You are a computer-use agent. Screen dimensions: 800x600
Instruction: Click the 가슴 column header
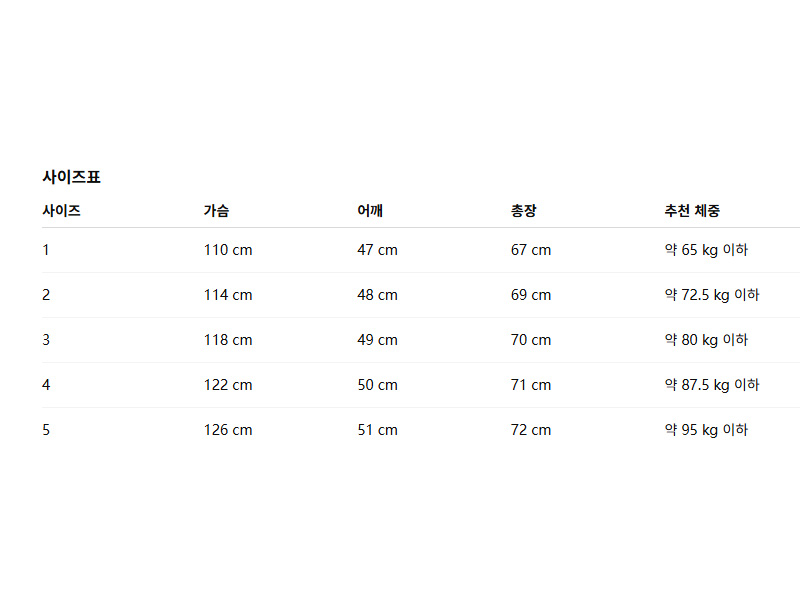click(216, 211)
